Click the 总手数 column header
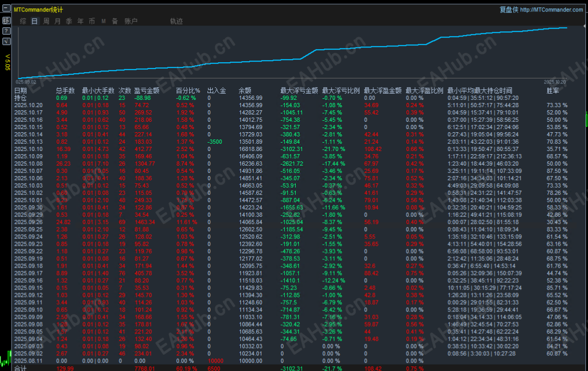The height and width of the screenshot is (371, 588). click(x=65, y=91)
